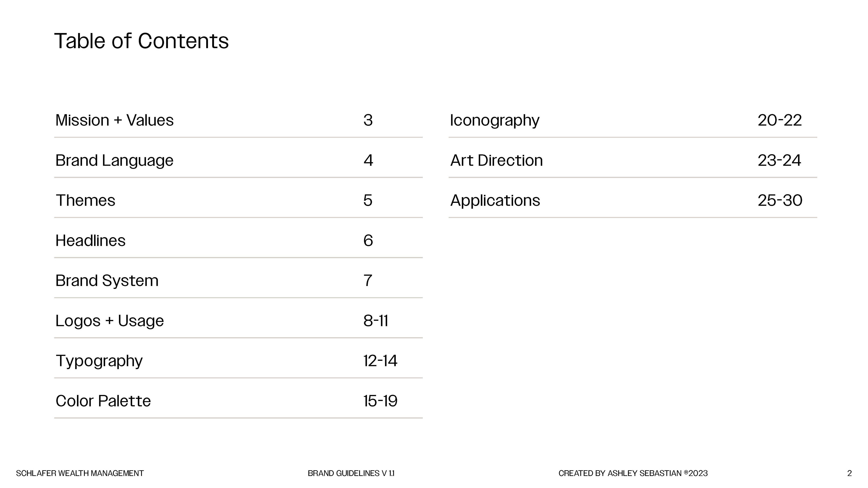The height and width of the screenshot is (488, 868).
Task: Click the Table of Contents heading
Action: click(141, 41)
